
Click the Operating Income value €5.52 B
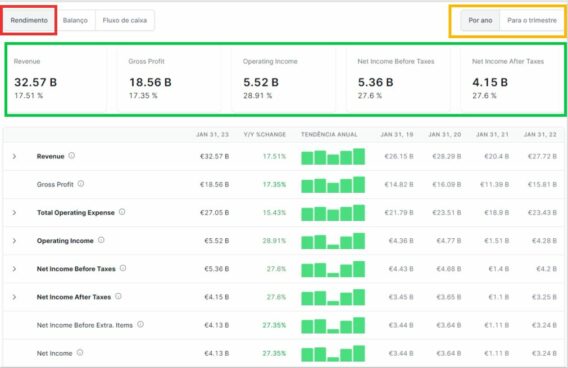[x=217, y=241]
